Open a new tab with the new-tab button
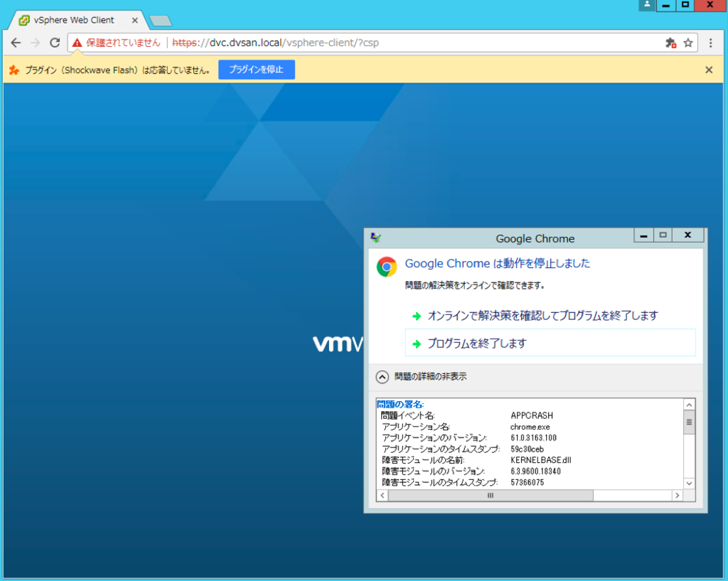Viewport: 728px width, 581px height. 161,21
